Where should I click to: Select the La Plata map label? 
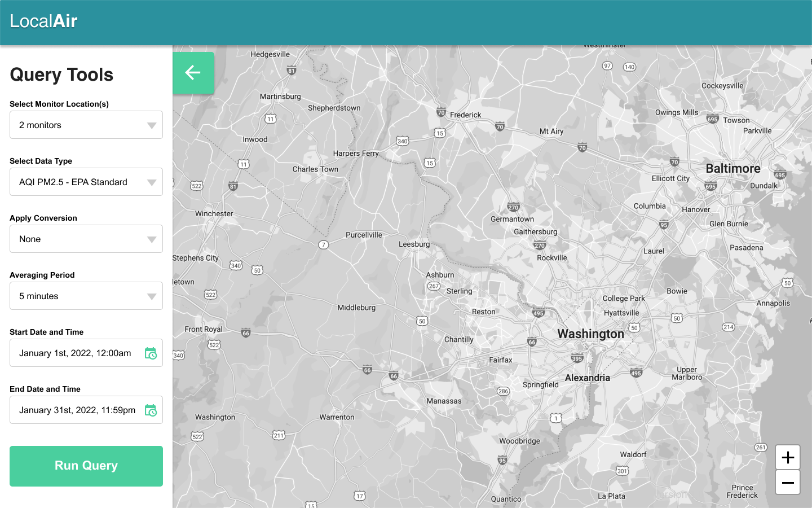pyautogui.click(x=611, y=497)
